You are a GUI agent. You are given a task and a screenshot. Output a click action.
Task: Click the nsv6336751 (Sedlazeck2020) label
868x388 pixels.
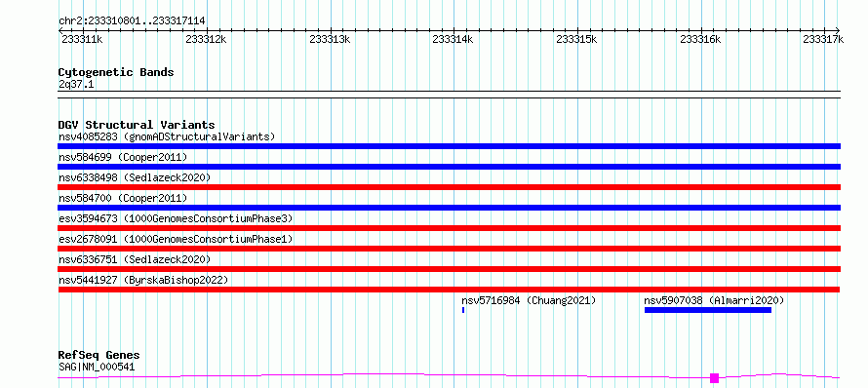click(x=135, y=259)
